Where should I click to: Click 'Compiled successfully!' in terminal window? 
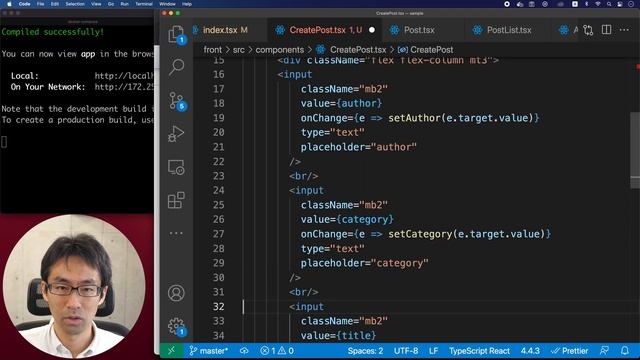(x=53, y=32)
